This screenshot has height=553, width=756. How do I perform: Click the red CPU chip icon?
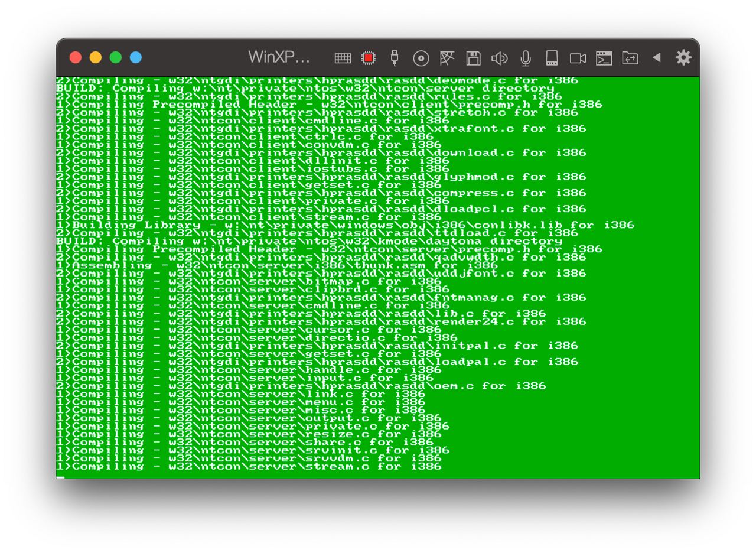tap(369, 58)
